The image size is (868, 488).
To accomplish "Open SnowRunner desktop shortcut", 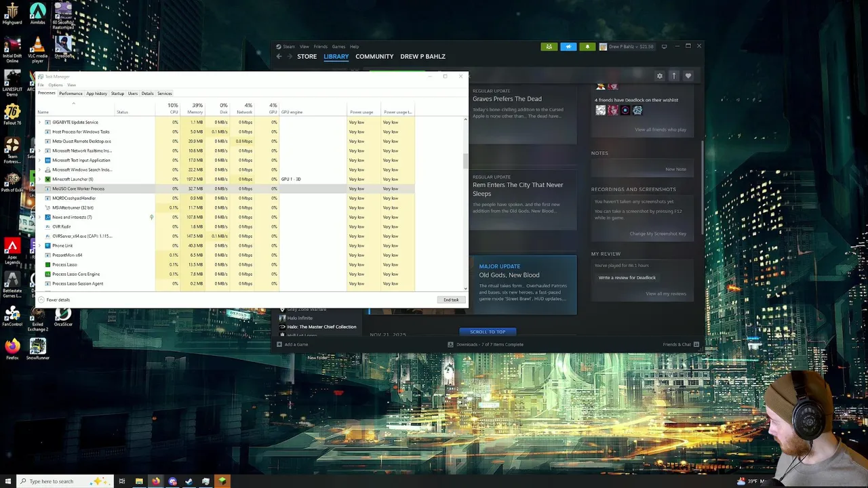I will 38,349.
